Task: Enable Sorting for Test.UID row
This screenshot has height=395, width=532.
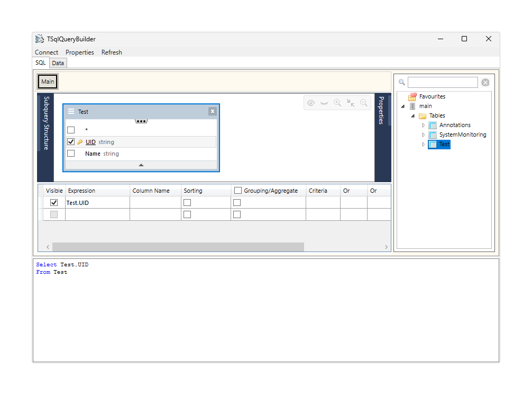Action: click(x=187, y=203)
